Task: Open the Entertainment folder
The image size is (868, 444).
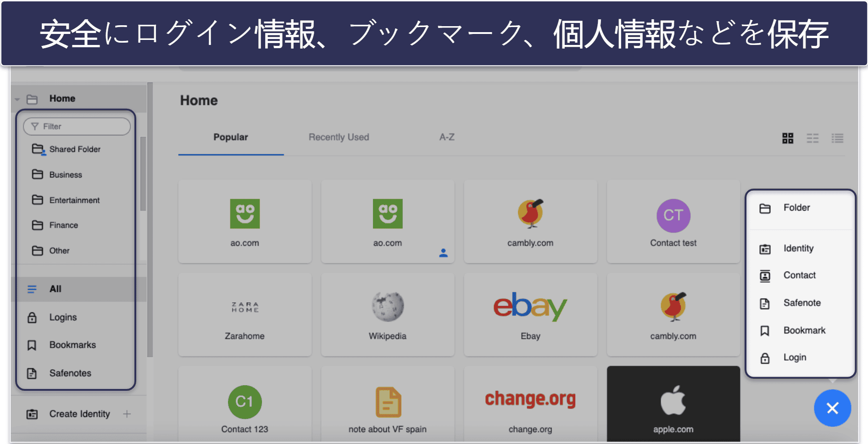Action: (x=74, y=200)
